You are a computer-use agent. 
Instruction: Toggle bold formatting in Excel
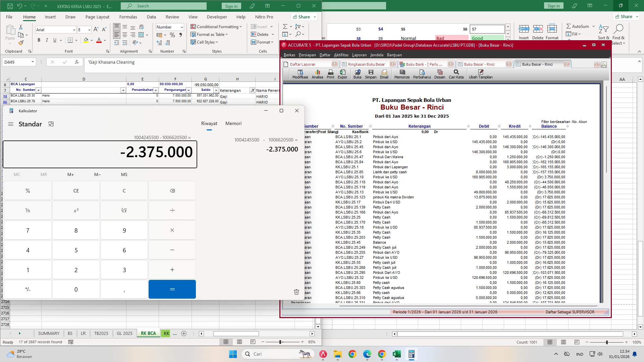[39, 40]
